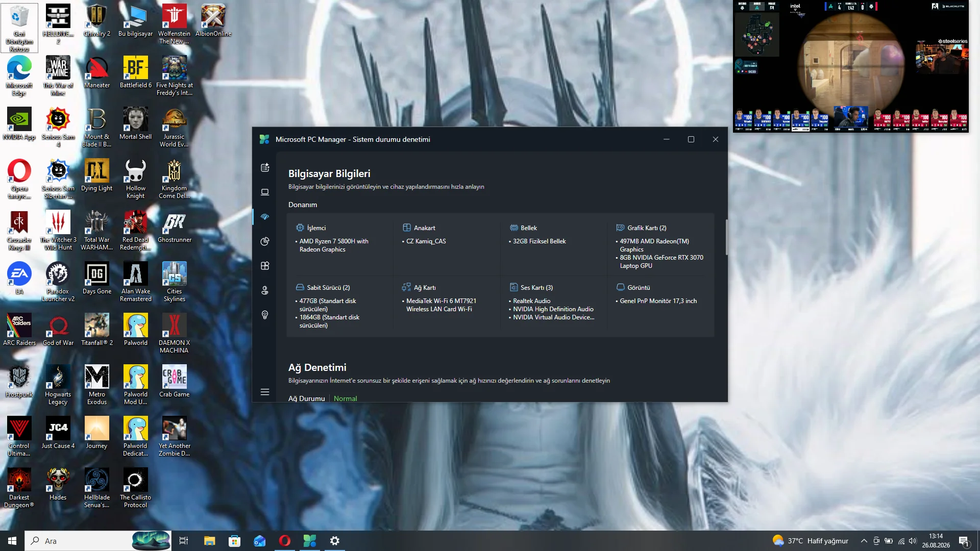Launch Mortal Shell shortcut
980x551 pixels.
pos(136,123)
